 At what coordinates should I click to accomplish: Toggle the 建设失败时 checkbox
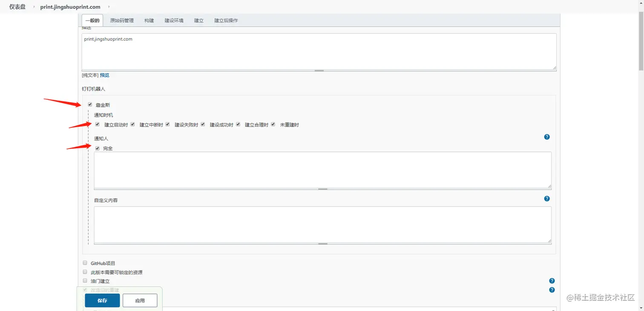[x=168, y=124]
